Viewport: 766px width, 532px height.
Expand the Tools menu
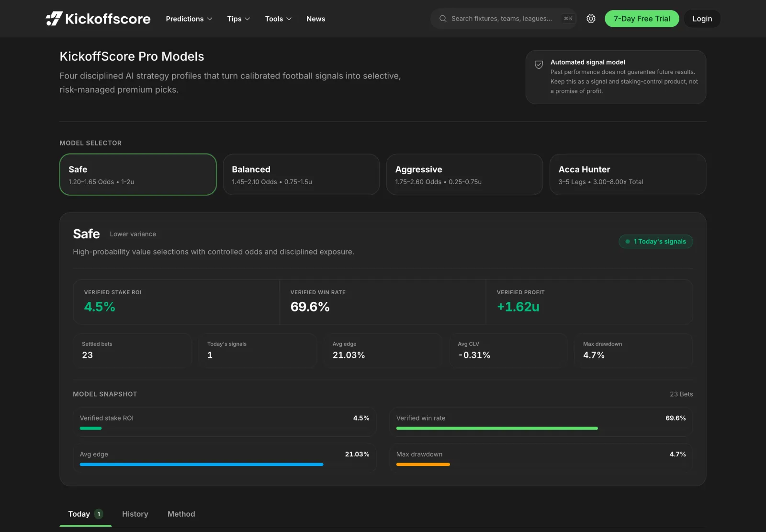[x=278, y=19]
